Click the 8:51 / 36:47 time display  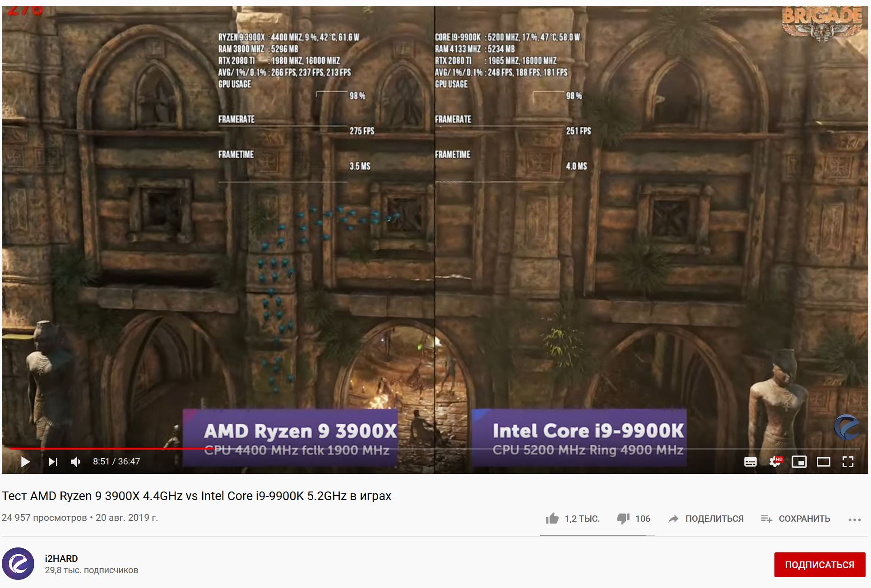click(x=116, y=461)
